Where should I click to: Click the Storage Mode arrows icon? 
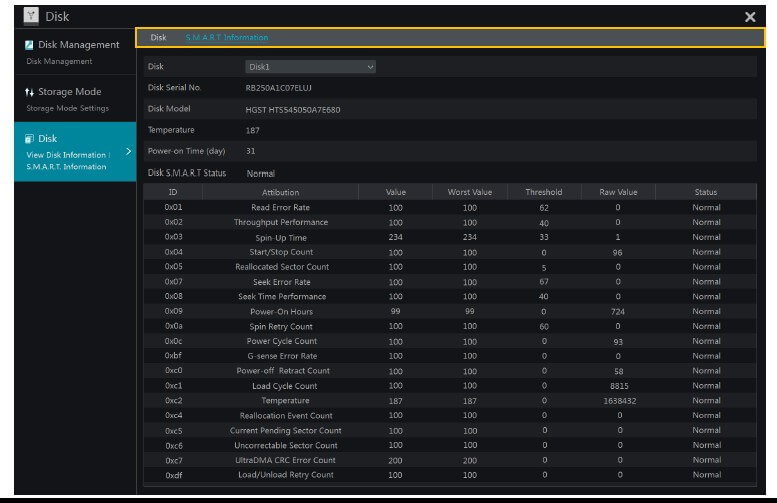pos(29,92)
